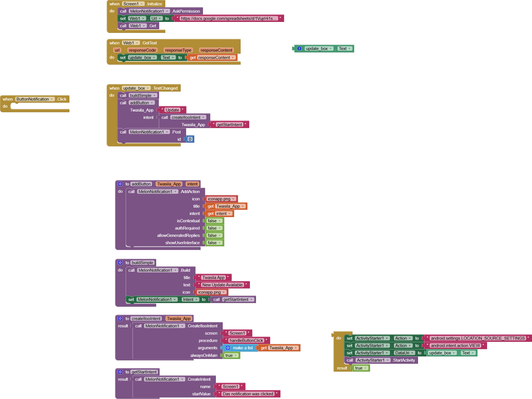Image resolution: width=532 pixels, height=399 pixels.
Task: Expand iconapp.png dropdown in AddAction icon
Action: click(x=233, y=199)
